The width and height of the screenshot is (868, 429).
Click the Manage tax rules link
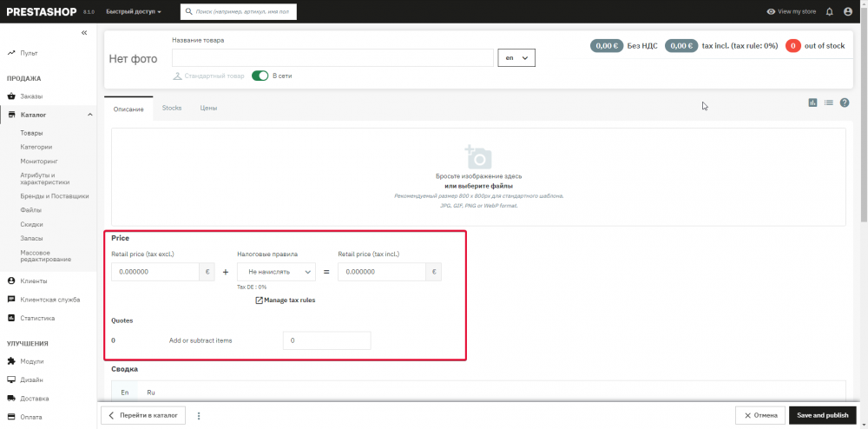click(x=290, y=300)
